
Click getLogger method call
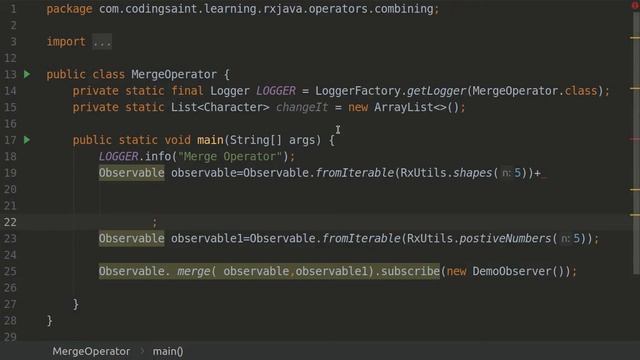[436, 91]
